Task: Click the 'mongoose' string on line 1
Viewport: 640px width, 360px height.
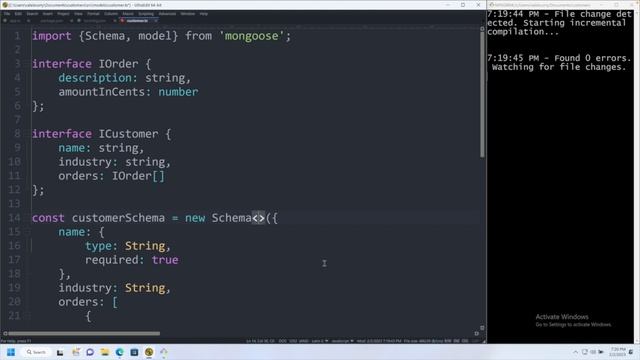Action: pos(251,36)
